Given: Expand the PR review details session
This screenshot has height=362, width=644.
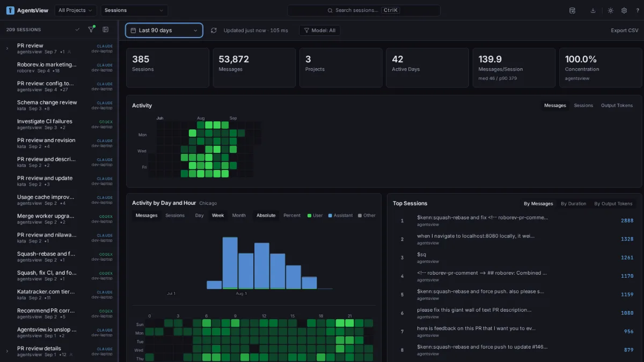Looking at the screenshot, I should pos(8,351).
